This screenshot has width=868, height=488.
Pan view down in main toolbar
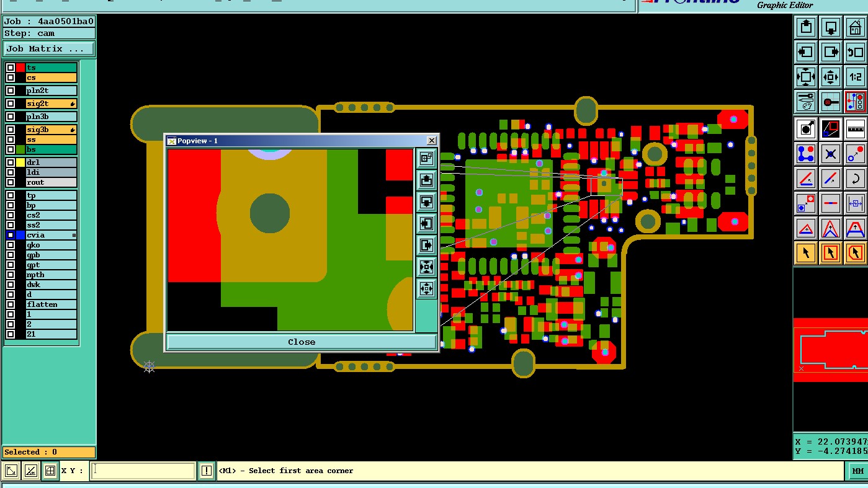click(x=831, y=27)
